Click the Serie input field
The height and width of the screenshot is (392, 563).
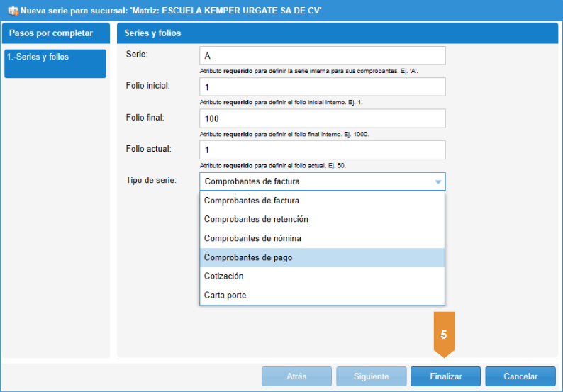322,56
